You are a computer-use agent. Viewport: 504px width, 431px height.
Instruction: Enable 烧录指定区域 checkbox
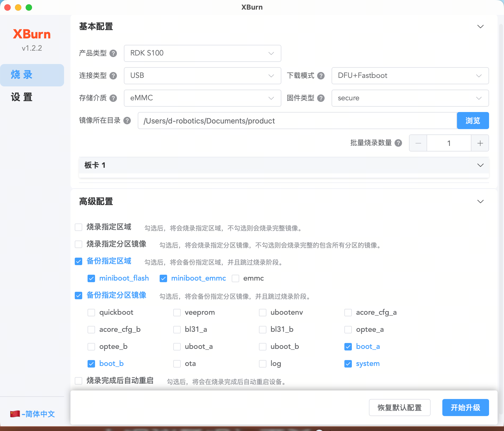click(x=78, y=227)
